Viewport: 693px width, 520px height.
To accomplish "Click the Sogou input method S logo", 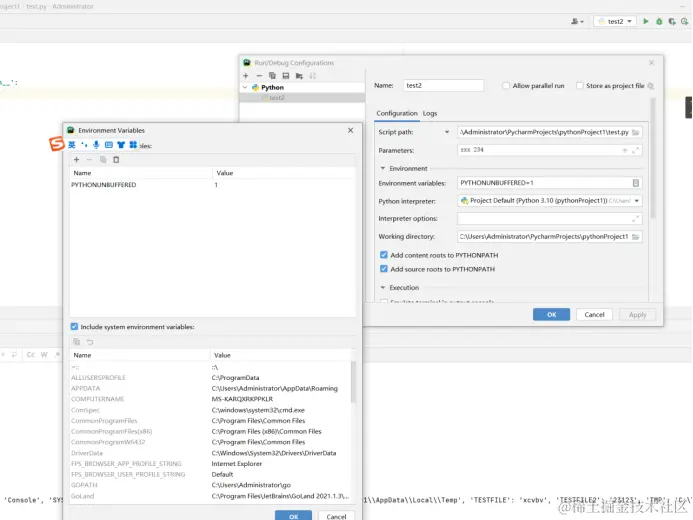I will tap(57, 144).
